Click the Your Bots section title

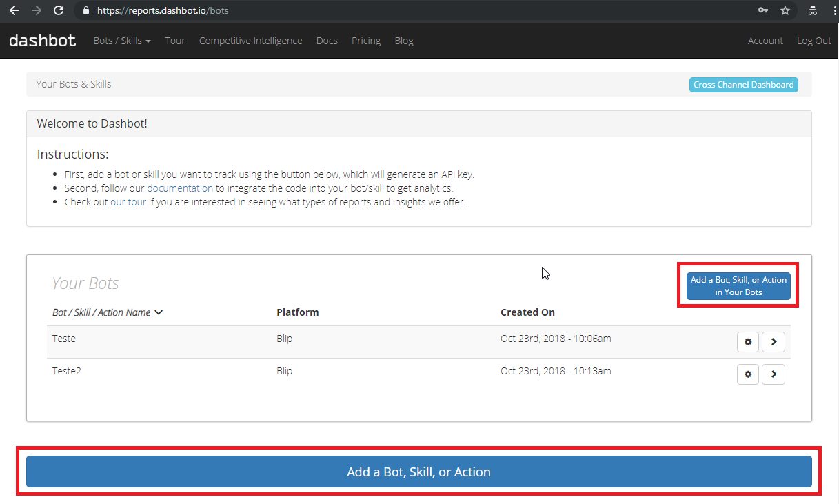point(85,283)
